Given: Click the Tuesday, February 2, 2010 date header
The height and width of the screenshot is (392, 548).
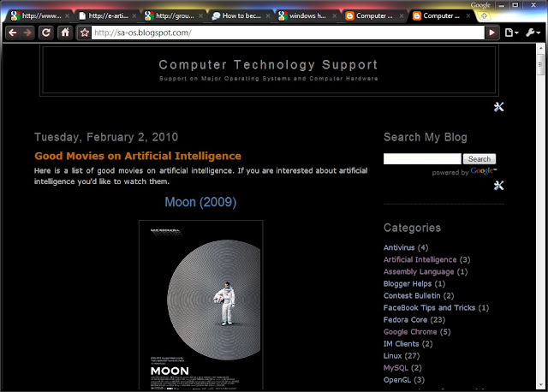Looking at the screenshot, I should (106, 137).
